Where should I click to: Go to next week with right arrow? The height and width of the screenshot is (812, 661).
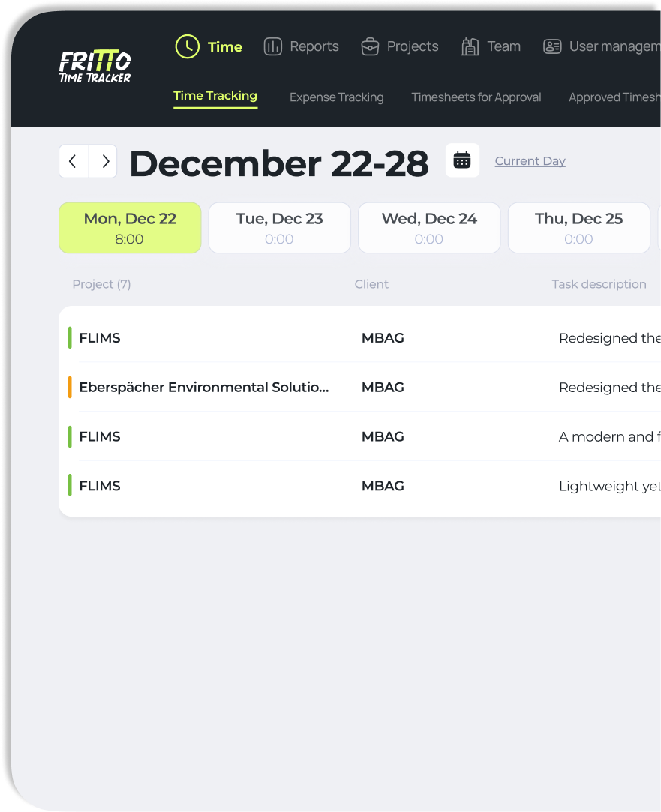point(104,161)
